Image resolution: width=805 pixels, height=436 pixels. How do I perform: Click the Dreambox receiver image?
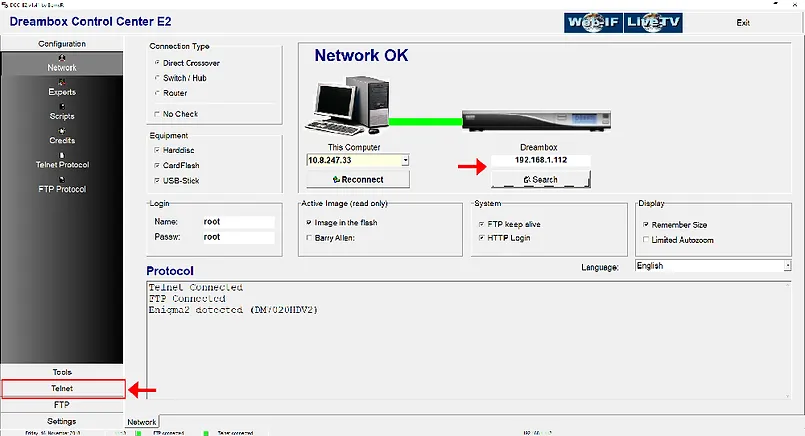tap(536, 121)
